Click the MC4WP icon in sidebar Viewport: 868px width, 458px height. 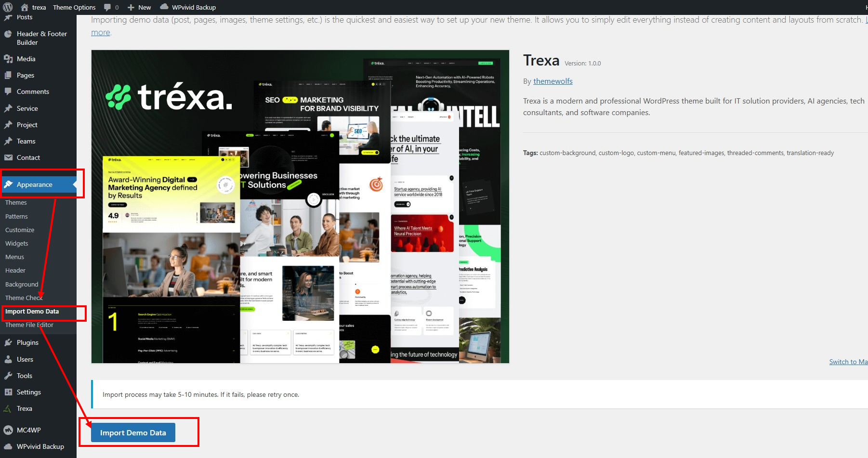point(8,430)
